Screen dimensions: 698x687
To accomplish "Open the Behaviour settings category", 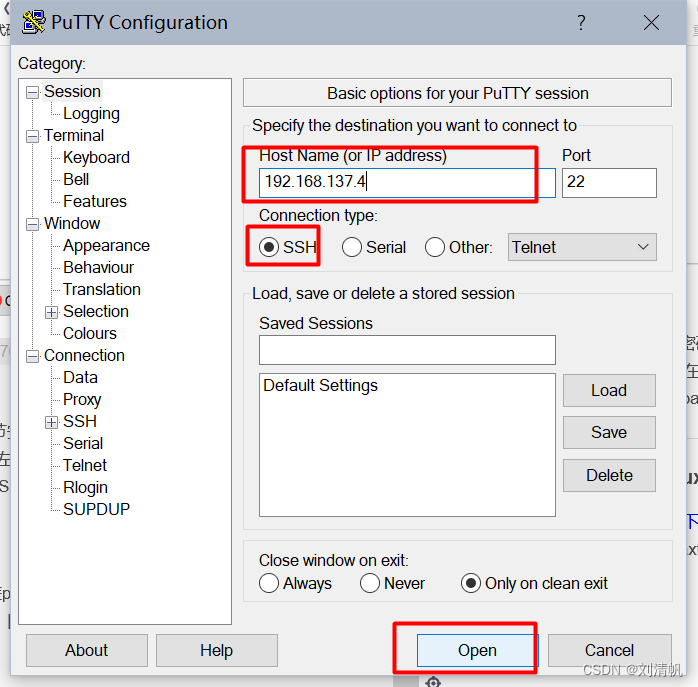I will click(98, 267).
